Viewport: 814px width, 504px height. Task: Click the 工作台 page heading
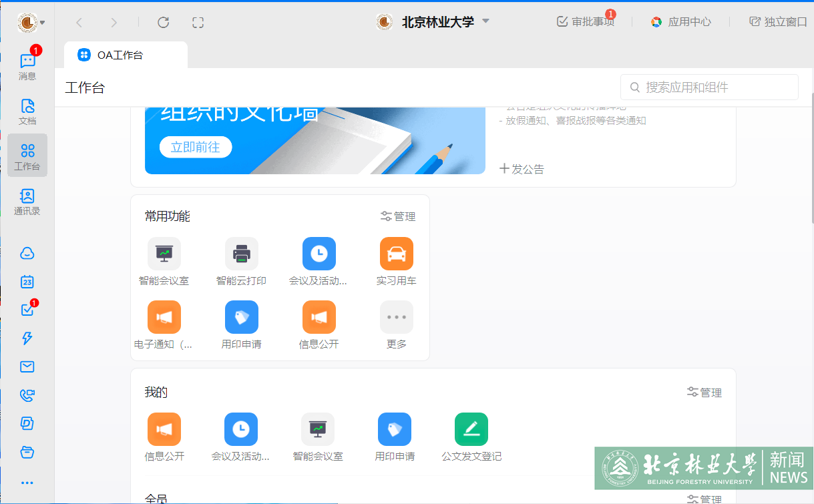85,87
